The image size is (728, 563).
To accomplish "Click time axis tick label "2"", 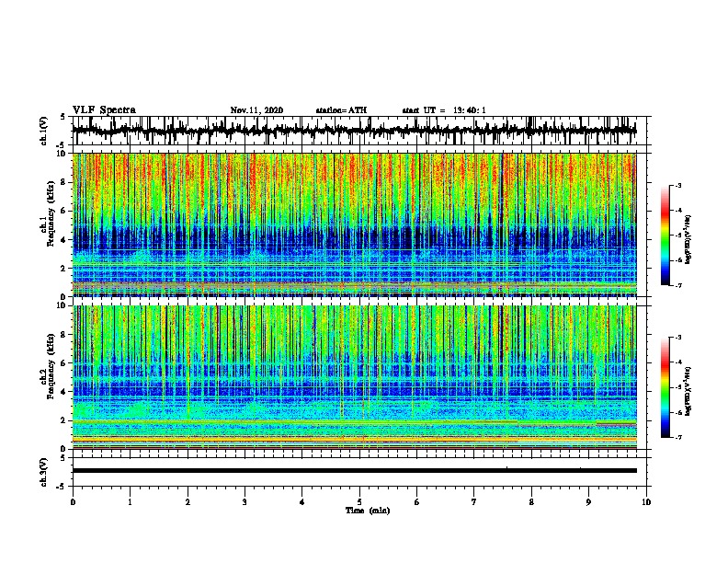I will pyautogui.click(x=188, y=502).
